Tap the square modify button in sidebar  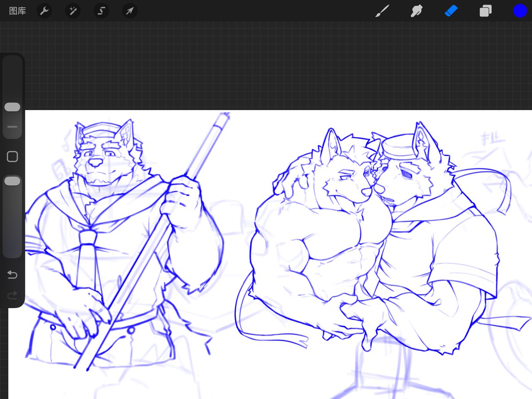pos(12,156)
